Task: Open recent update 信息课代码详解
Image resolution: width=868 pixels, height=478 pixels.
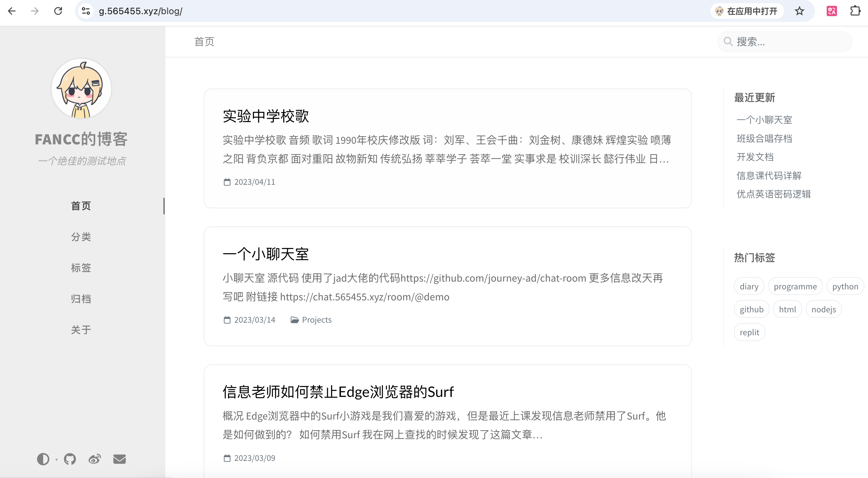Action: [769, 175]
